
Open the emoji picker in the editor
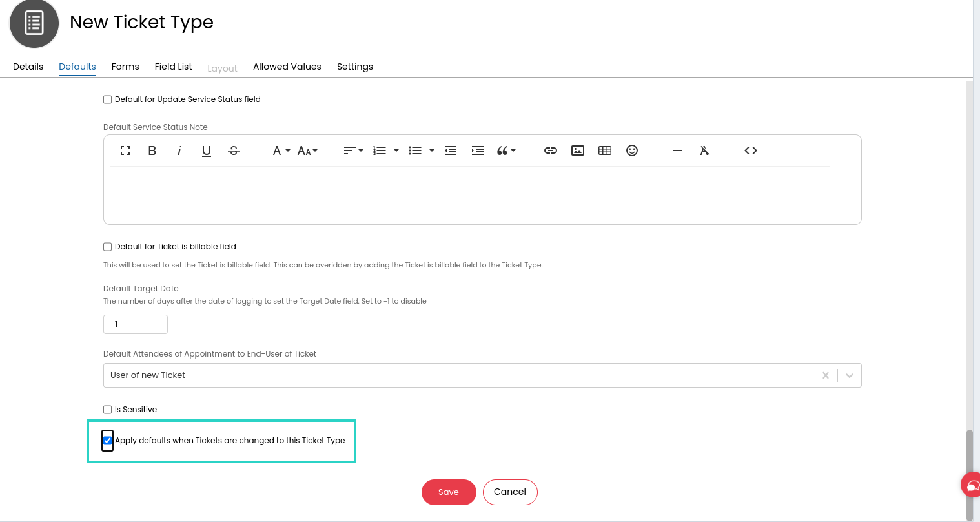click(x=632, y=151)
